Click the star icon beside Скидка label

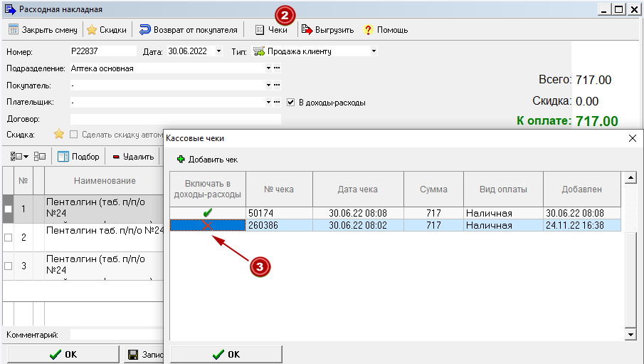[x=59, y=134]
